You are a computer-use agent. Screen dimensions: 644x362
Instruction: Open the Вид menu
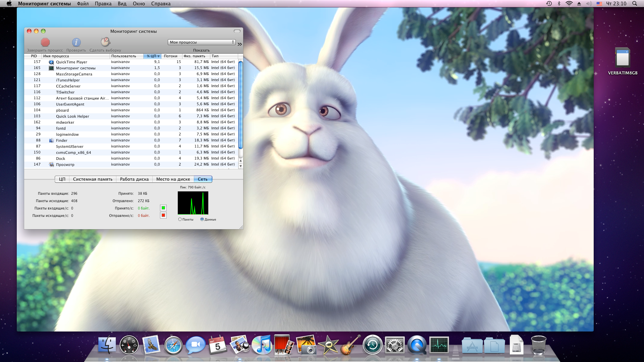pos(122,4)
